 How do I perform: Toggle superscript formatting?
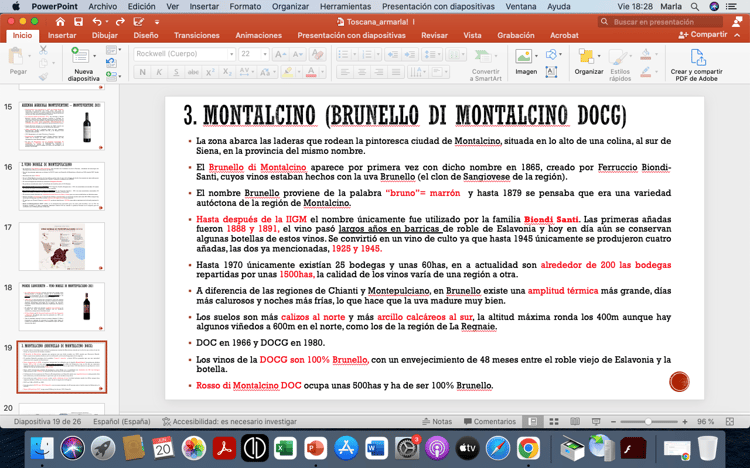tap(210, 72)
